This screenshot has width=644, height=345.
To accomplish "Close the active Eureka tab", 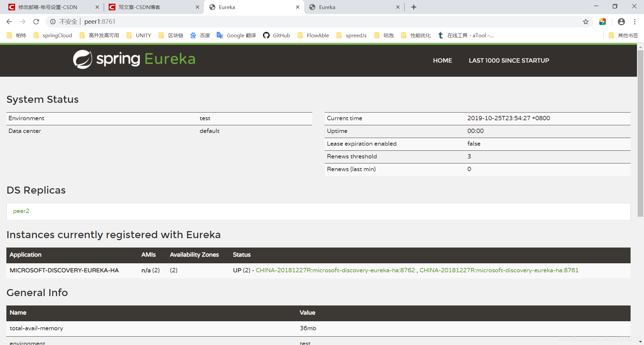I will click(298, 7).
